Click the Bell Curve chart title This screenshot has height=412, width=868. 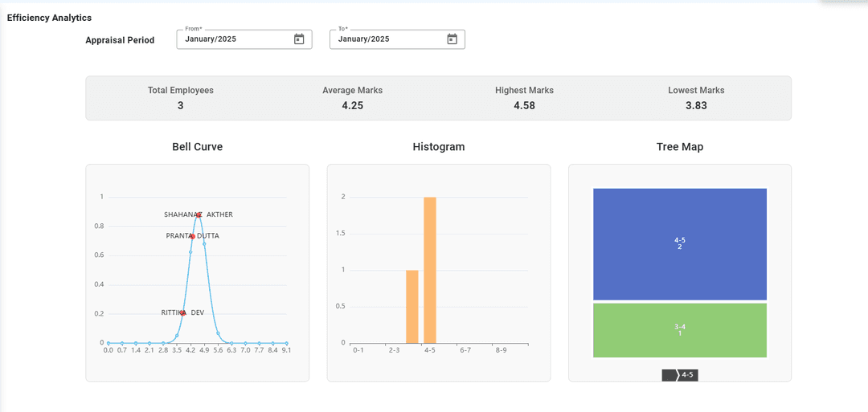coord(197,147)
